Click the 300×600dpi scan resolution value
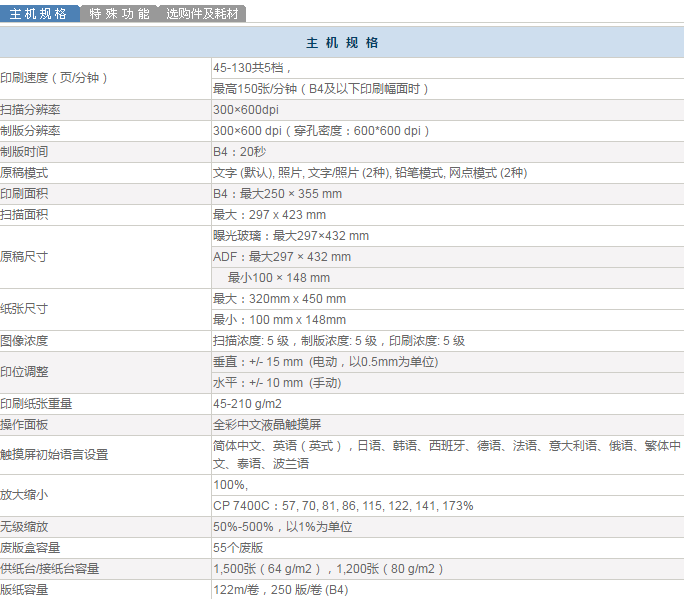 246,110
